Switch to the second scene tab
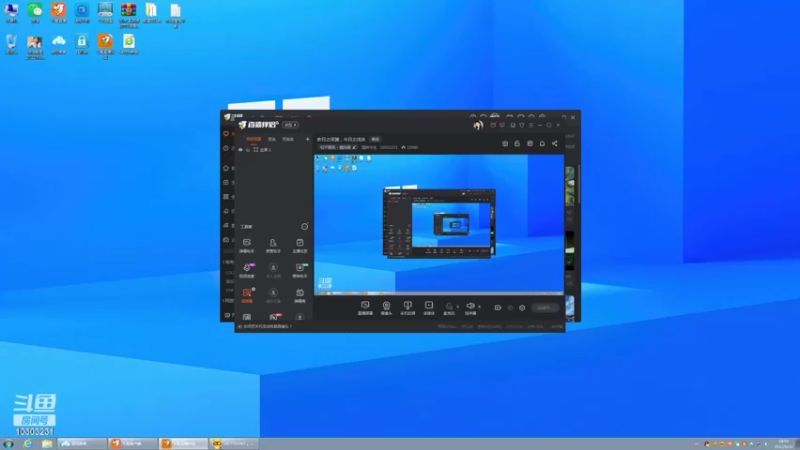Viewport: 800px width, 450px height. [272, 139]
